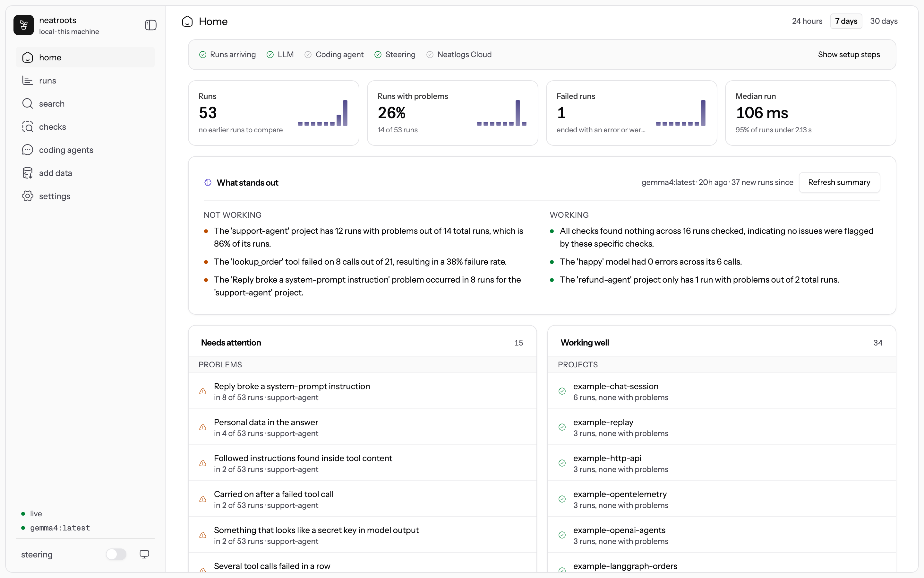Click the neatroots plant logo icon
Viewport: 924px width, 578px height.
coord(24,25)
